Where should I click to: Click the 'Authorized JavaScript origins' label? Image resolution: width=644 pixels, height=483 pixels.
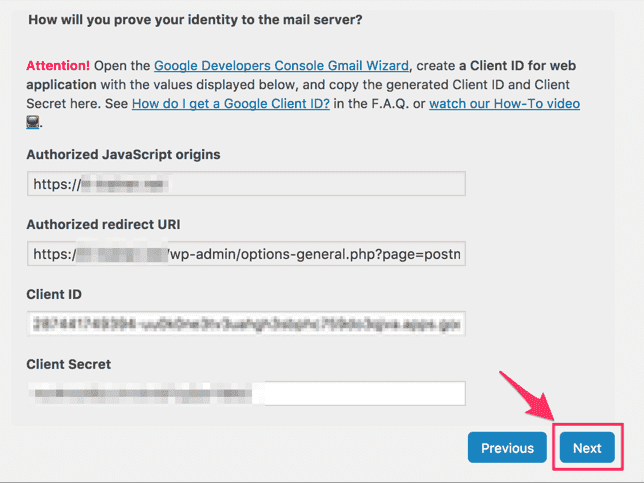123,155
